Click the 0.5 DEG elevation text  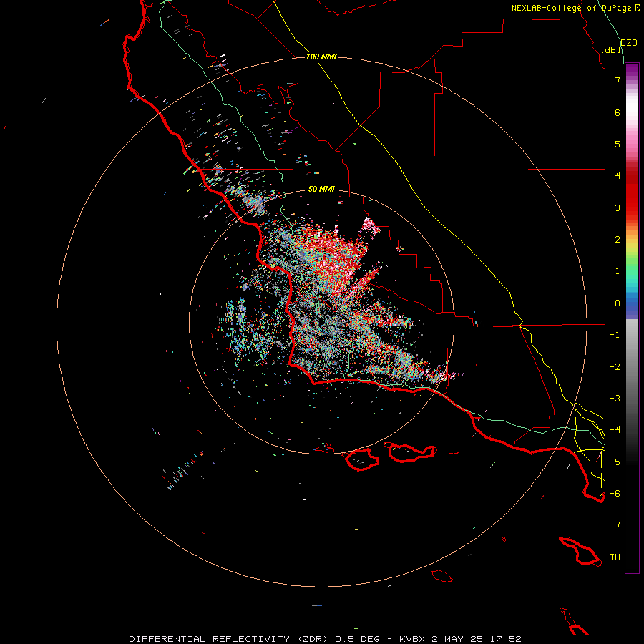(357, 639)
